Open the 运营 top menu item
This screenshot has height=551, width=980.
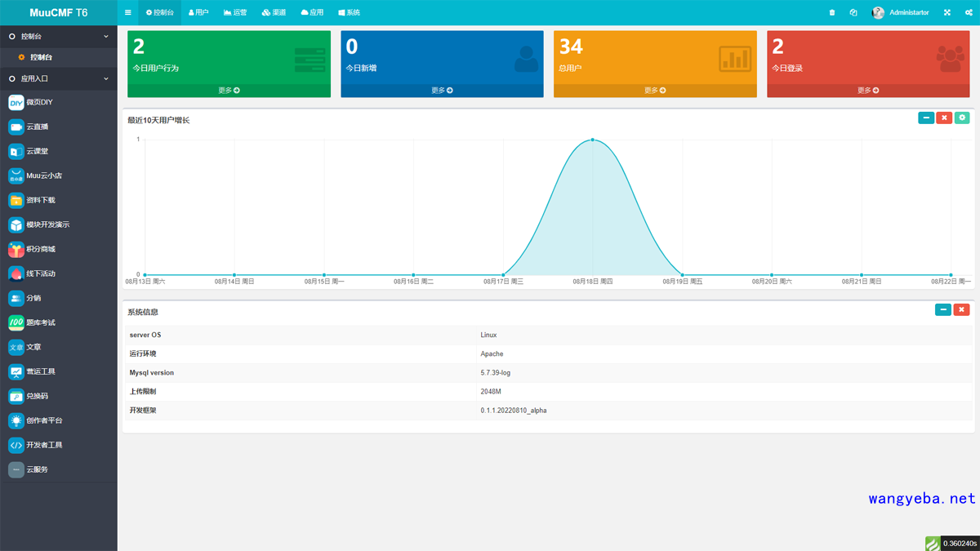click(235, 12)
